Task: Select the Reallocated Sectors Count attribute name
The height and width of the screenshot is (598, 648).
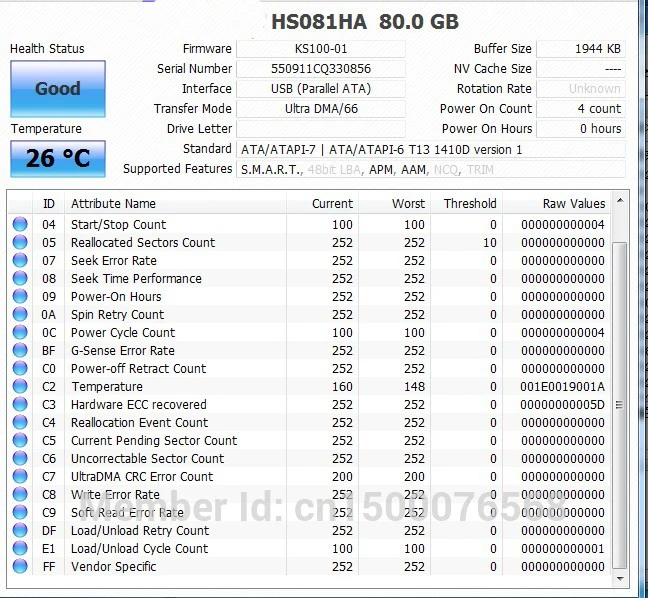Action: (x=143, y=243)
